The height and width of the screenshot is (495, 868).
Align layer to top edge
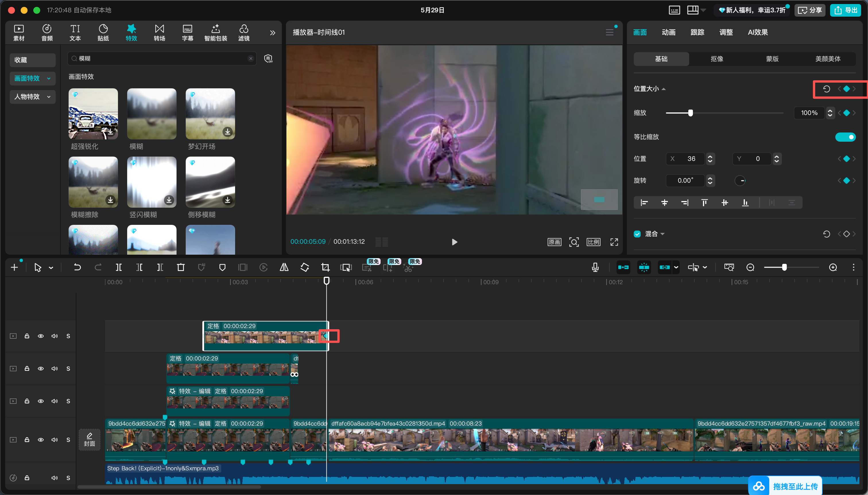coord(704,203)
